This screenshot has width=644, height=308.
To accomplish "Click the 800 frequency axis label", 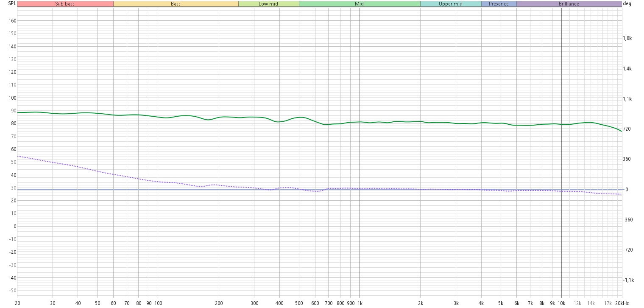I will pyautogui.click(x=340, y=303).
